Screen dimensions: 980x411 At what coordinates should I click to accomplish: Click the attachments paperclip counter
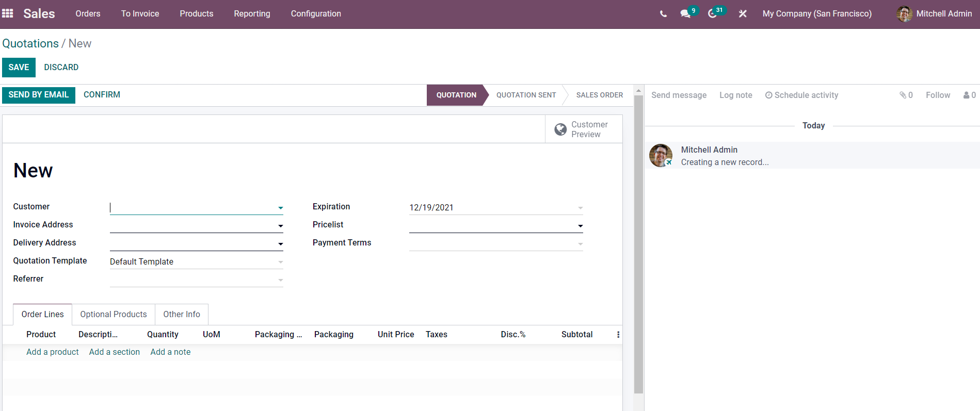tap(906, 95)
